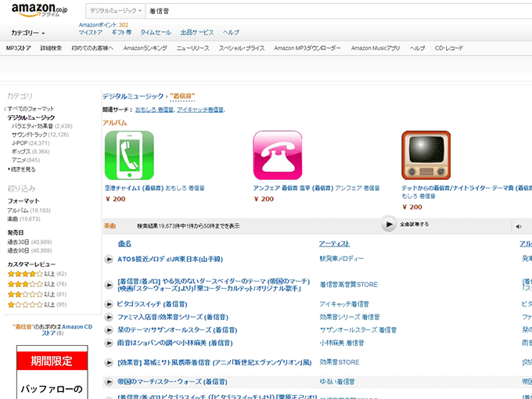Sort tracks by 曲名 column header

(x=124, y=244)
